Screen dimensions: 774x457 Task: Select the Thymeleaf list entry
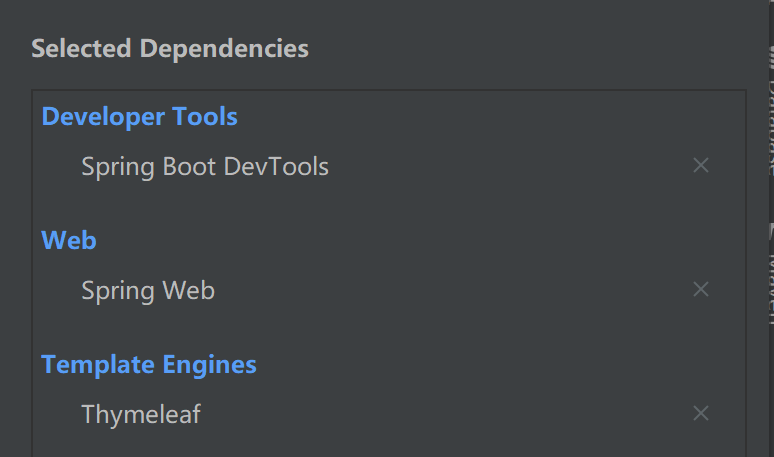(x=141, y=414)
